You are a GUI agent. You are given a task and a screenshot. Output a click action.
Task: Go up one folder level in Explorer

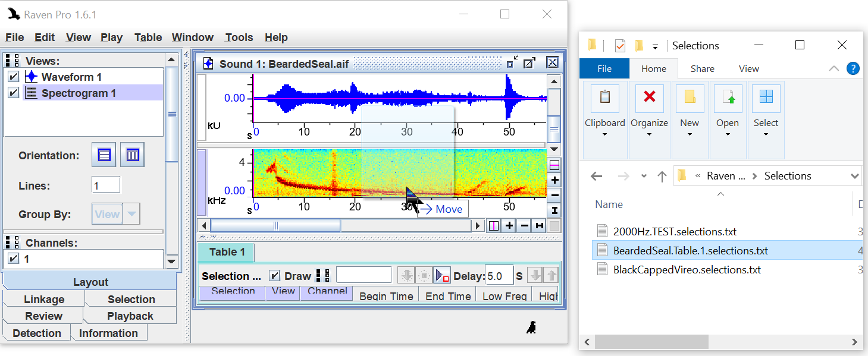662,176
